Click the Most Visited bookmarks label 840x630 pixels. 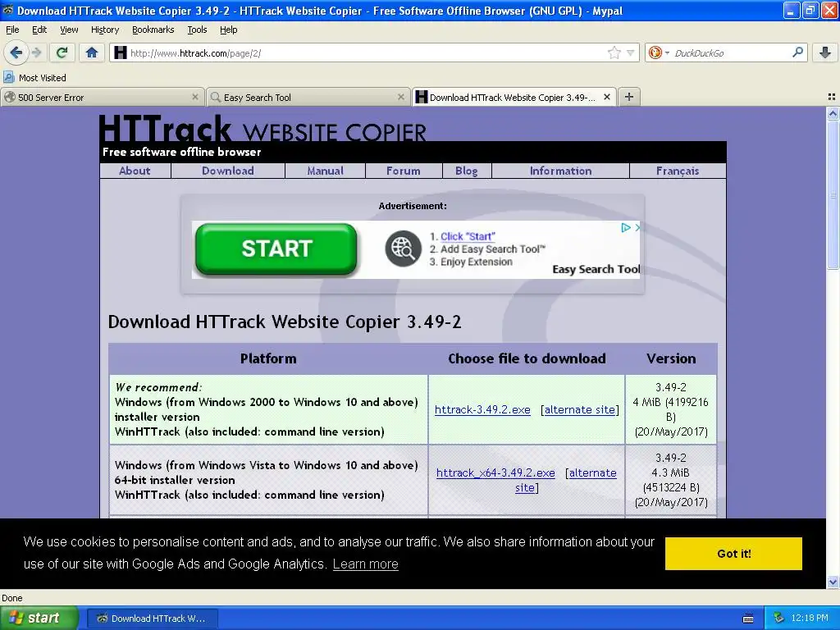pyautogui.click(x=43, y=78)
